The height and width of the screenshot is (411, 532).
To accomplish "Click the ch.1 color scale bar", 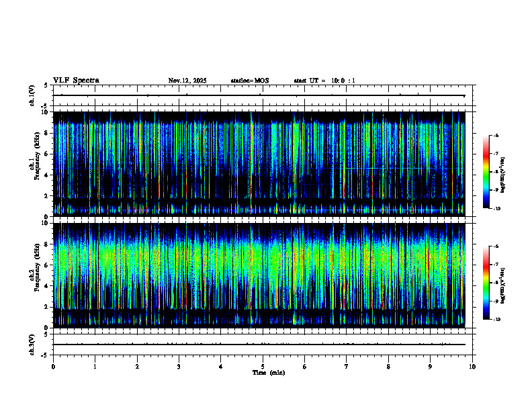I will pos(486,172).
